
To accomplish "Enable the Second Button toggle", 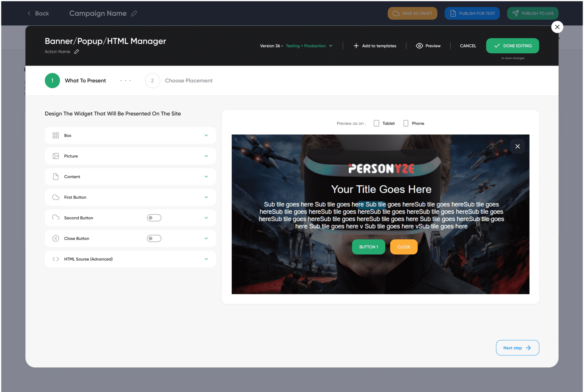I will tap(154, 218).
